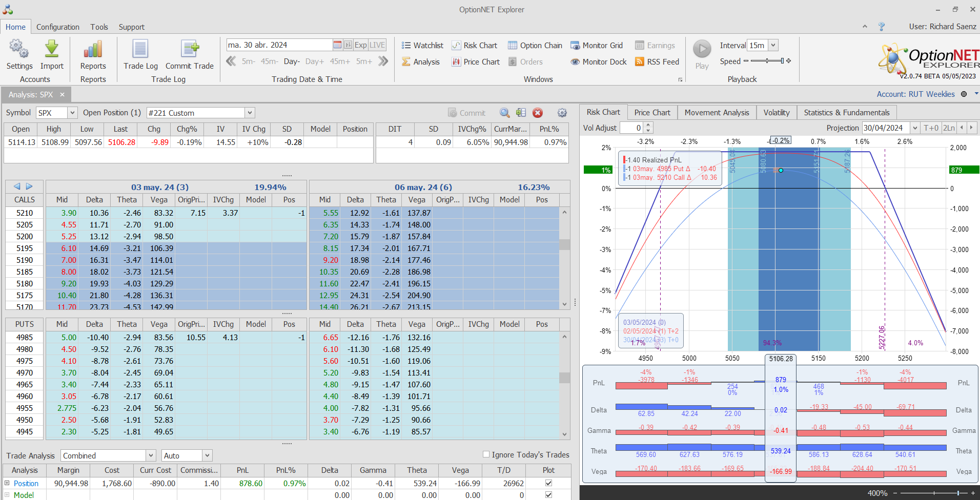The width and height of the screenshot is (980, 500).
Task: Switch to the Volatility tab
Action: [x=776, y=113]
